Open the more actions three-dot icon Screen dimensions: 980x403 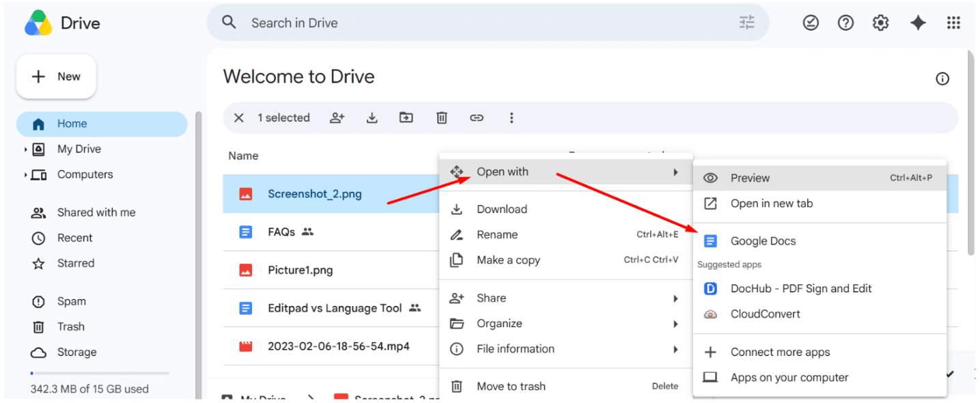[512, 118]
